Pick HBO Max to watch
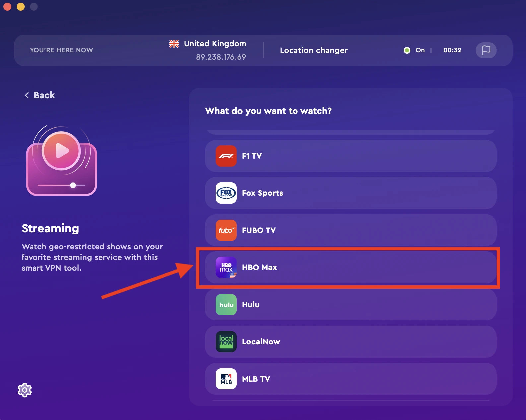 [x=351, y=267]
